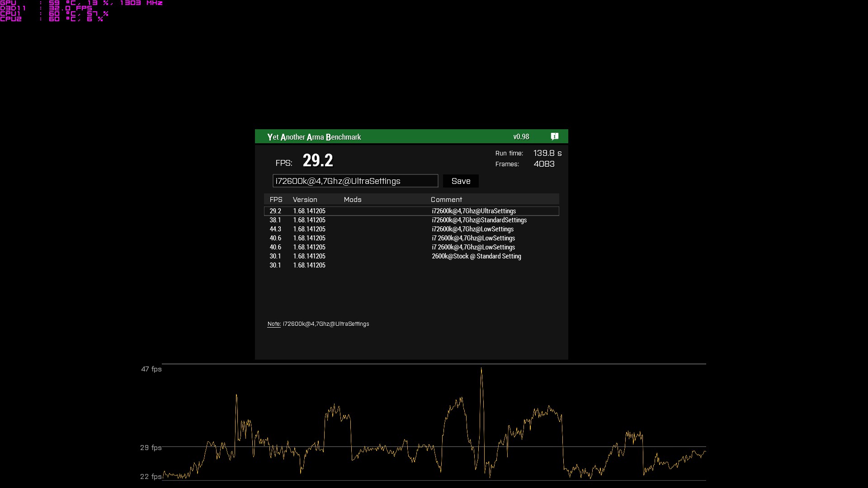
Task: Click the Yet Another Arma Benchmark title
Action: click(x=314, y=137)
